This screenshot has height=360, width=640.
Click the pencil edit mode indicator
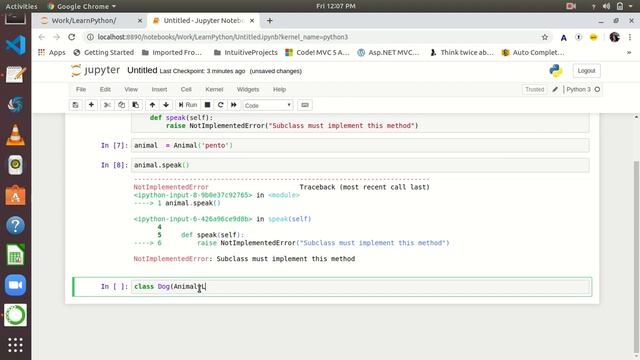555,89
